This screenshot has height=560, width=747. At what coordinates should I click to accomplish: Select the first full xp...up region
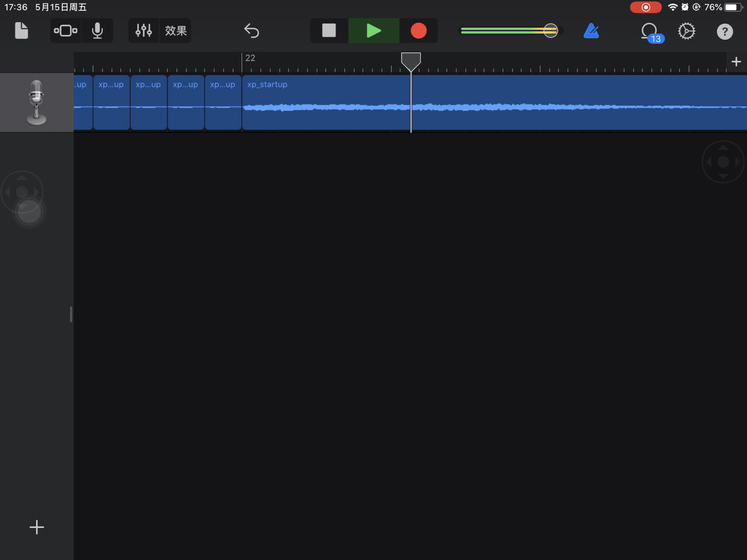pos(111,102)
